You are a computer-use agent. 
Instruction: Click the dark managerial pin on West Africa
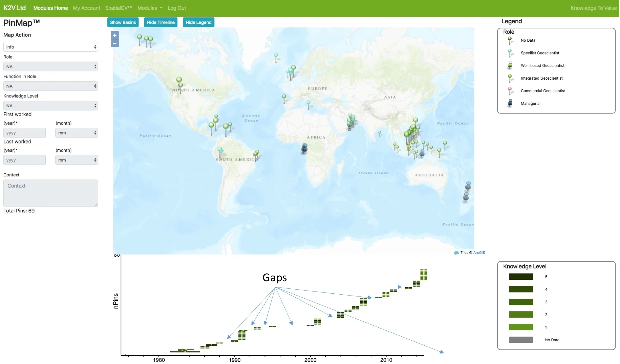(304, 147)
